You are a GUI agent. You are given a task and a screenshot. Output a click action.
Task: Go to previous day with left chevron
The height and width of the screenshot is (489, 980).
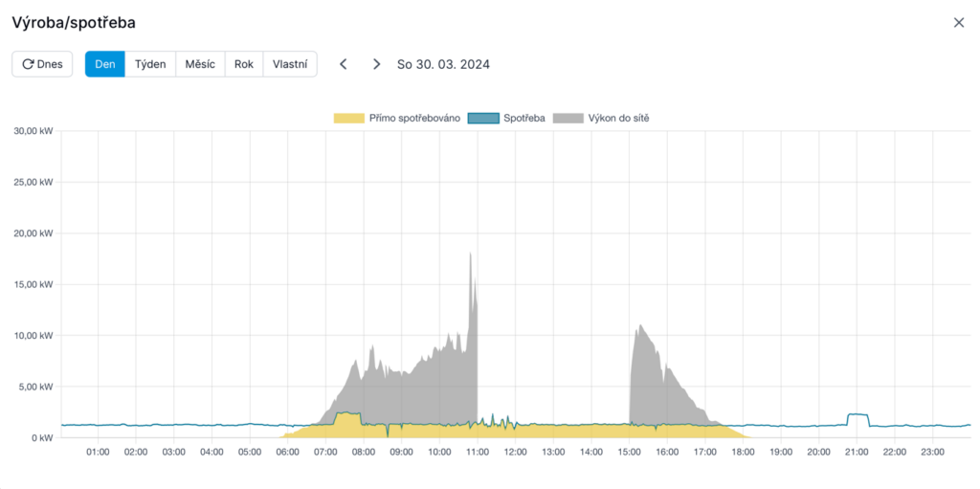(x=344, y=64)
